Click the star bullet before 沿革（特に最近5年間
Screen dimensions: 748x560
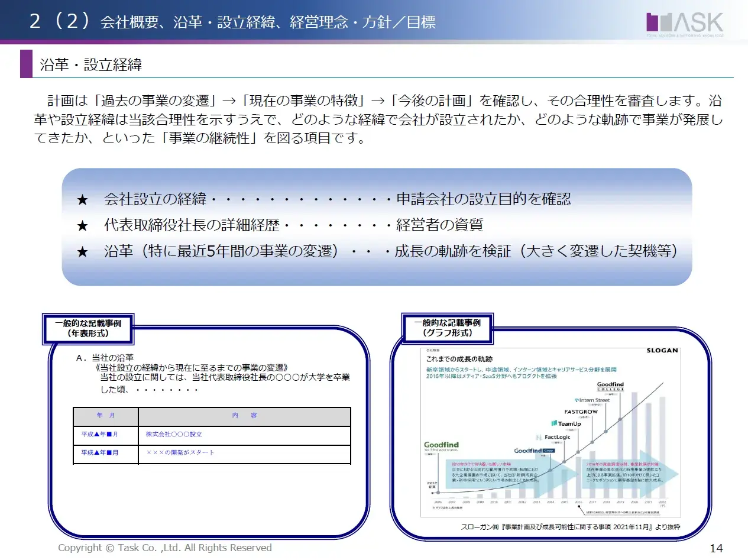pyautogui.click(x=82, y=251)
